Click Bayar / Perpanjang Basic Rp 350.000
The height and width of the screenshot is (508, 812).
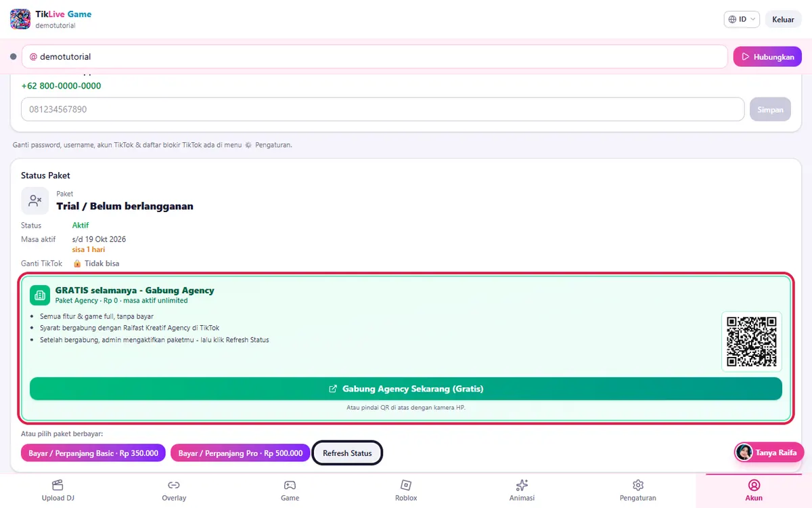93,453
